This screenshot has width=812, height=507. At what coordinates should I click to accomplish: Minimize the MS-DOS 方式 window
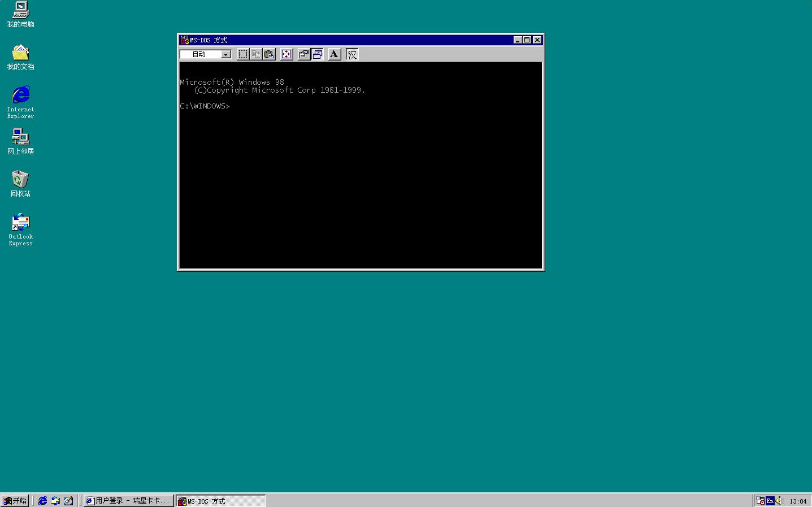[x=518, y=40]
